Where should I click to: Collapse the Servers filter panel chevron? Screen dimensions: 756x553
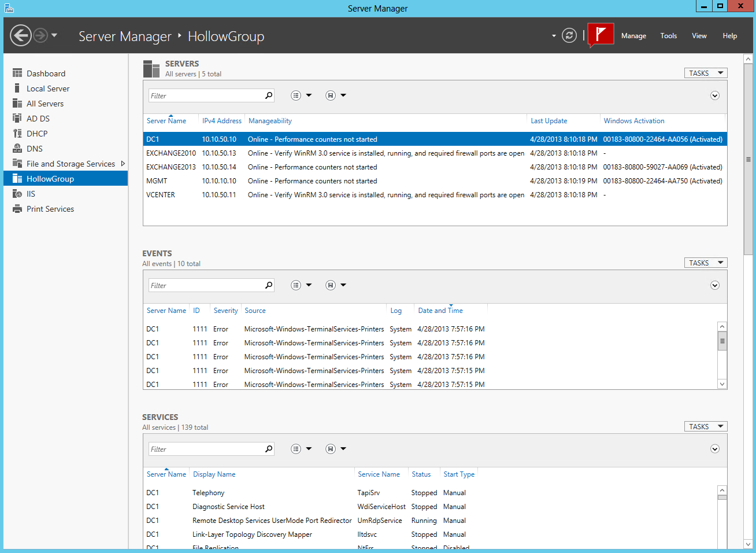(715, 95)
